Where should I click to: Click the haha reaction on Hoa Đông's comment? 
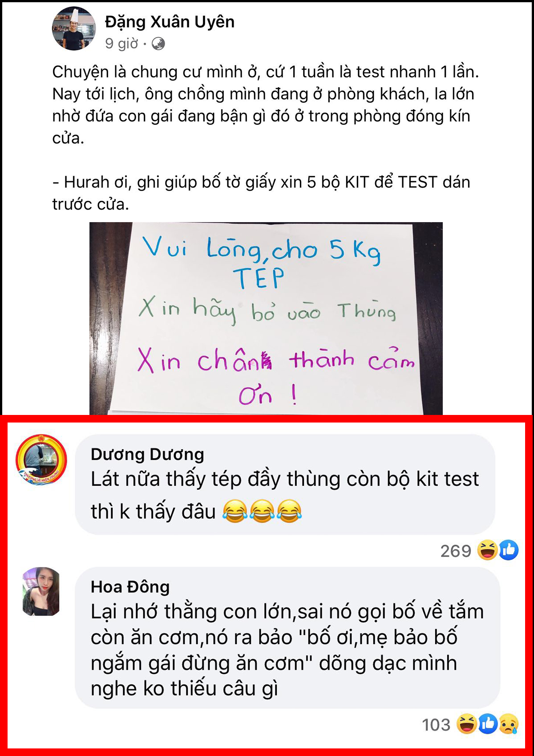[x=467, y=724]
